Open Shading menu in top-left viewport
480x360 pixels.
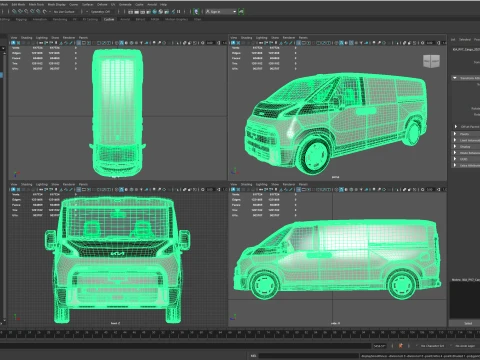(x=27, y=37)
